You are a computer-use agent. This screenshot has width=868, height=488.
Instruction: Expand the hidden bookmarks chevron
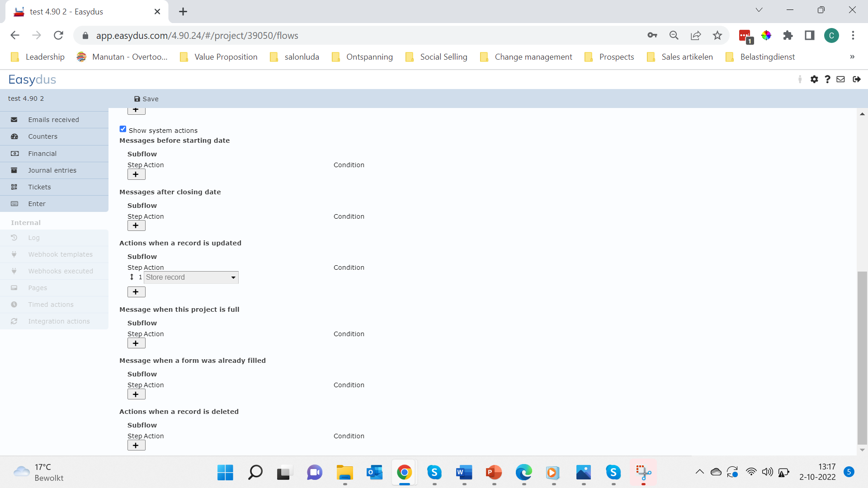[852, 57]
